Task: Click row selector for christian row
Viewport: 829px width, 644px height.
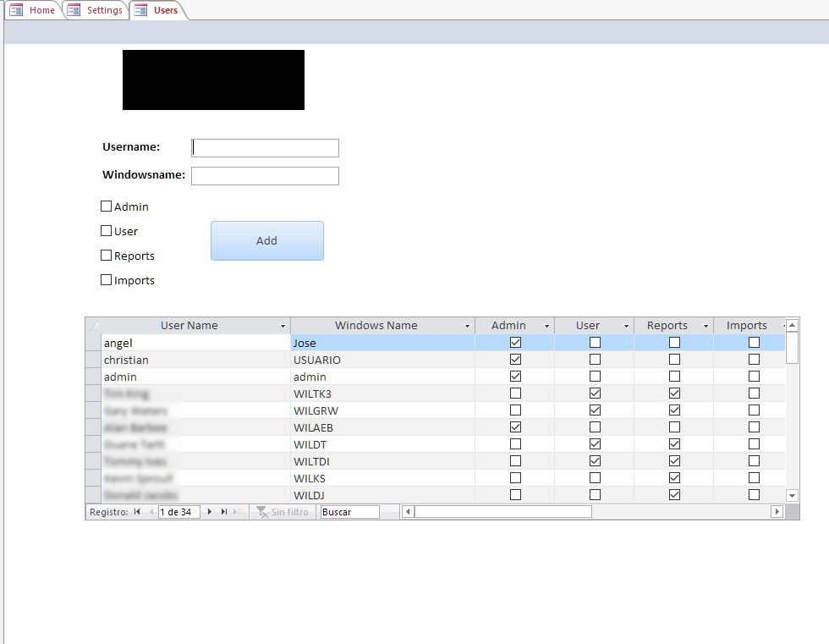Action: click(x=93, y=360)
